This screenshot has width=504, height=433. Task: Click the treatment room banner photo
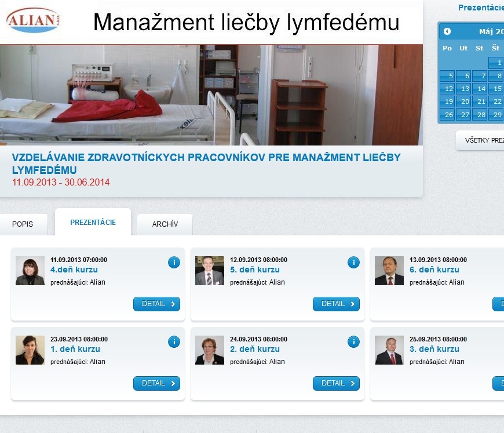click(x=211, y=95)
